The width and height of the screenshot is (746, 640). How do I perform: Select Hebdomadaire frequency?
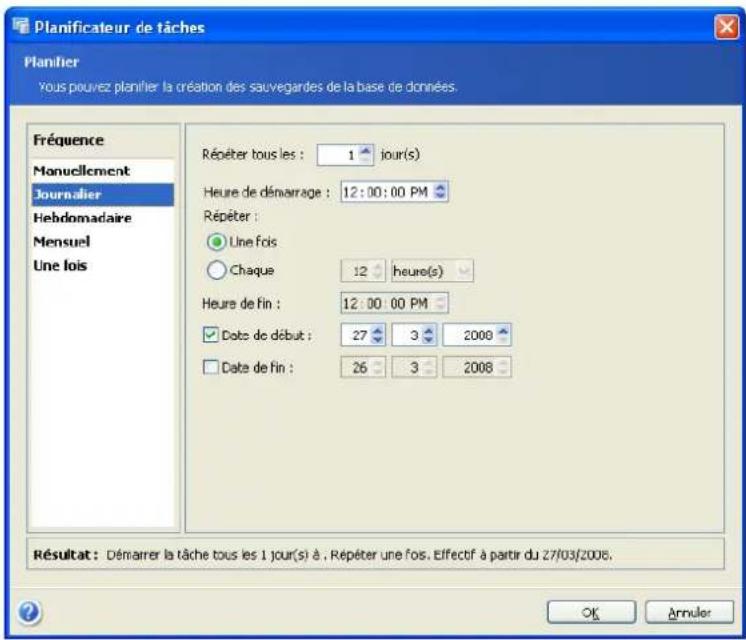103,218
